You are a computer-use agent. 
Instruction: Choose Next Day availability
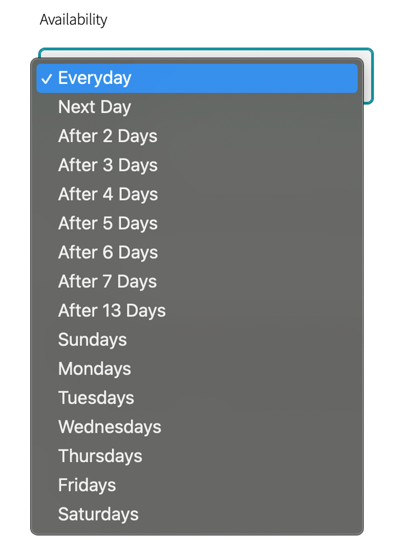(x=197, y=107)
